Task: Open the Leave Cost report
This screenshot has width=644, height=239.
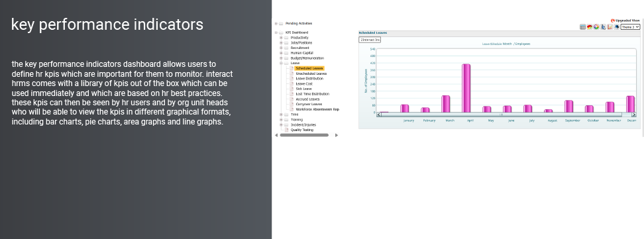Action: tap(304, 84)
